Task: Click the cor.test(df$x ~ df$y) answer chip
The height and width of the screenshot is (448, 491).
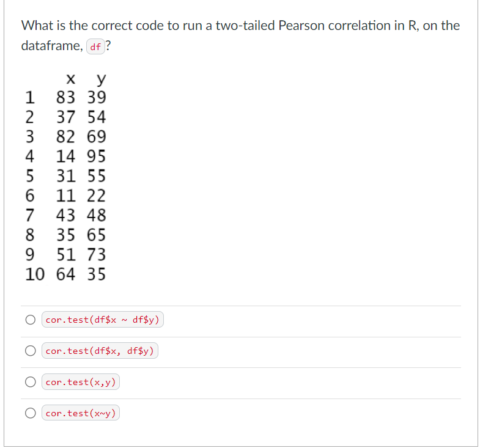Action: (102, 319)
